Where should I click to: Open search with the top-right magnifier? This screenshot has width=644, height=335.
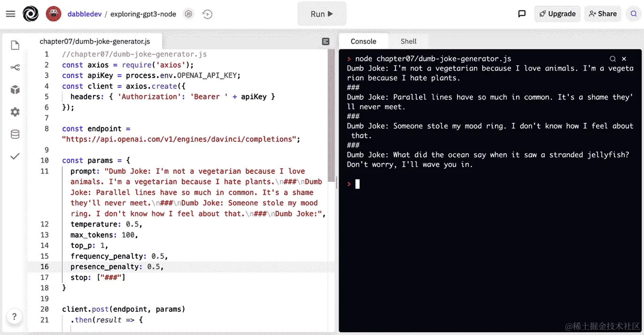pos(633,14)
